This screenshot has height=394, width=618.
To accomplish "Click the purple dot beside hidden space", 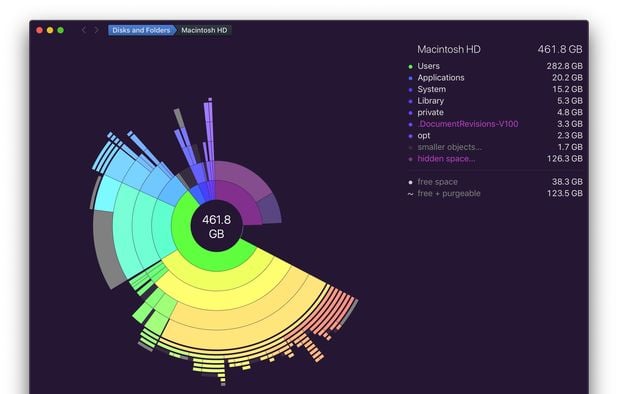I will (x=410, y=159).
